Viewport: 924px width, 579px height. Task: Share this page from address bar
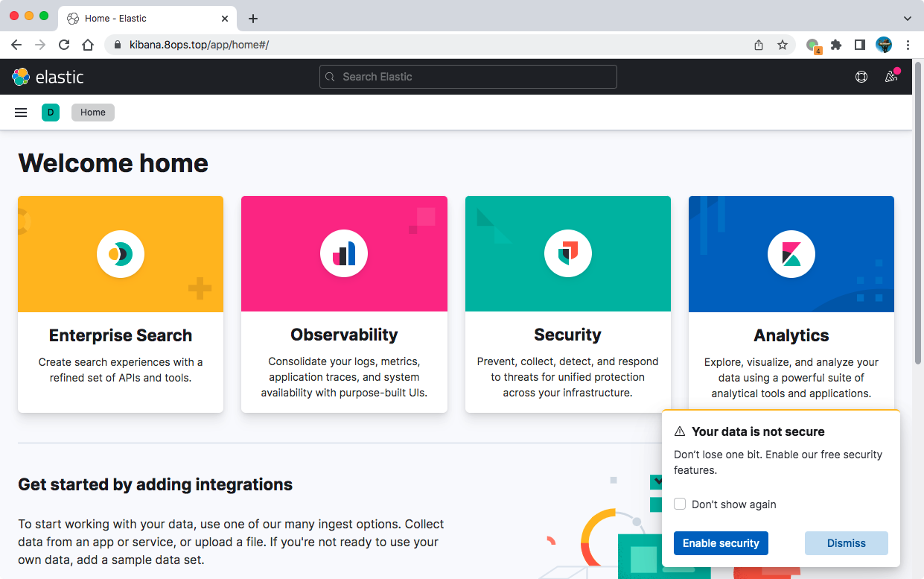(759, 45)
